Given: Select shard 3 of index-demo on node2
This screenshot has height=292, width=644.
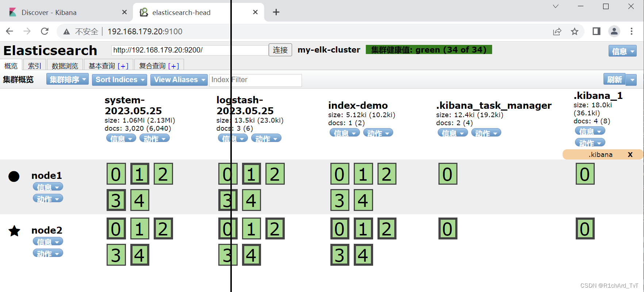Looking at the screenshot, I should (340, 255).
